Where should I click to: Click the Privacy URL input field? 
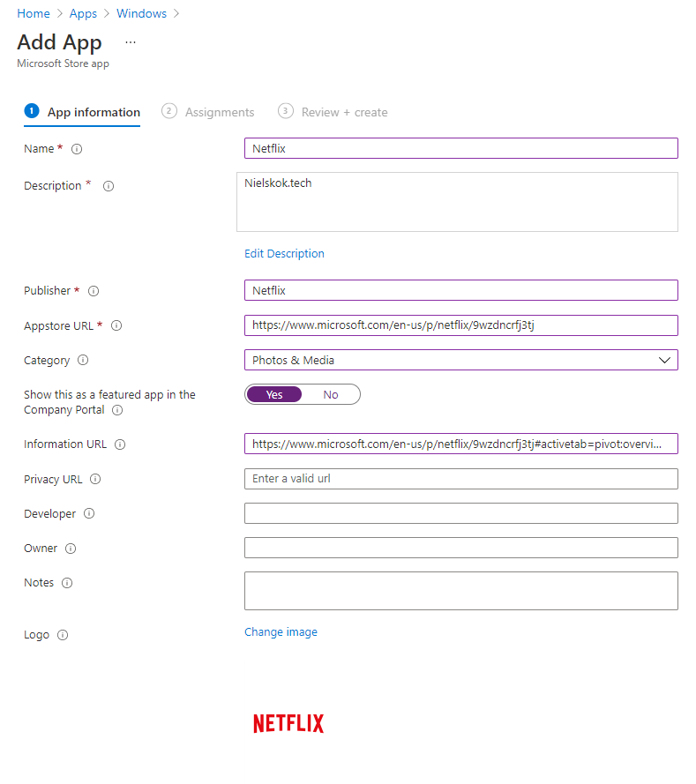tap(461, 479)
